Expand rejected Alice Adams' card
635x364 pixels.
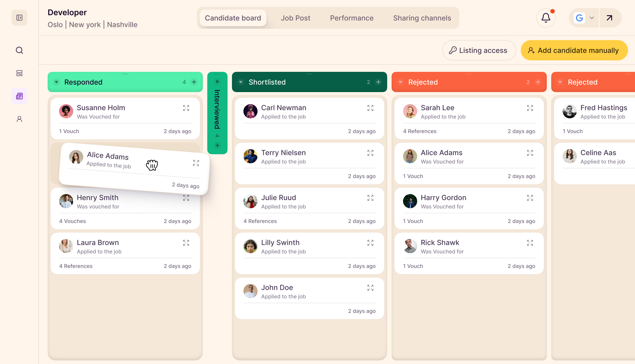(530, 153)
